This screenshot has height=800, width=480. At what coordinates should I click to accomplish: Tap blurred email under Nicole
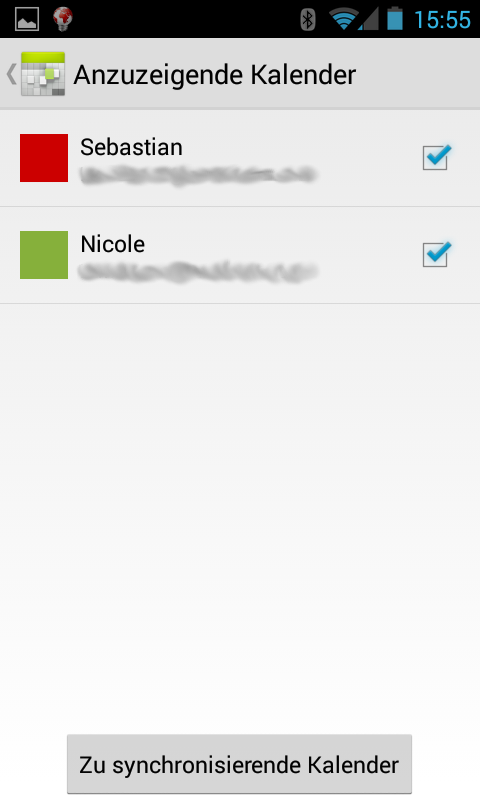pyautogui.click(x=198, y=271)
